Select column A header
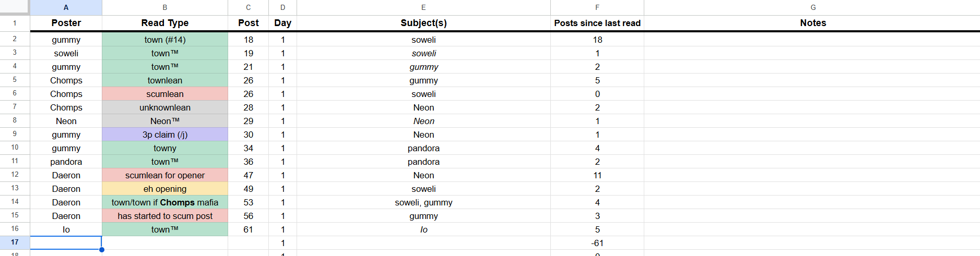This screenshot has height=256, width=980. (x=66, y=7)
